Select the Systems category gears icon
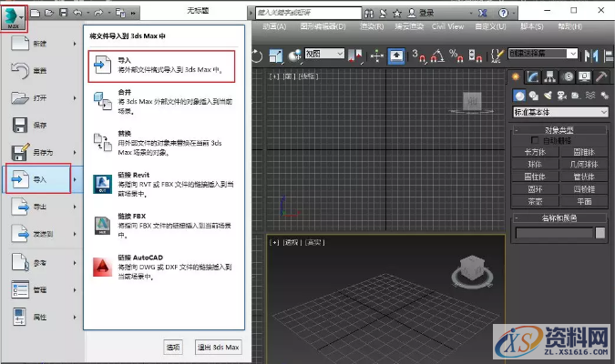This screenshot has height=364, width=615. pyautogui.click(x=604, y=96)
